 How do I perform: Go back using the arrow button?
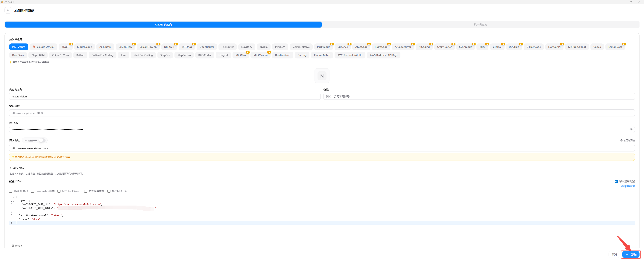(x=8, y=10)
